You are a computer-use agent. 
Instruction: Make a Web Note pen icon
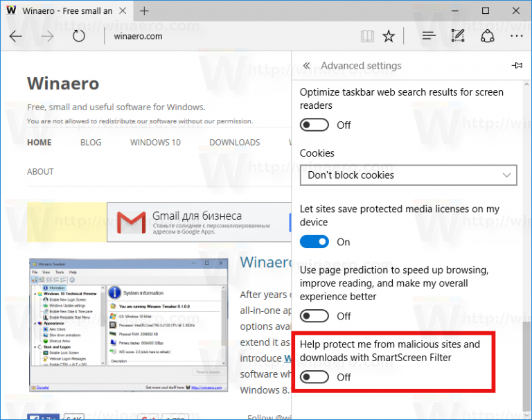(x=458, y=35)
